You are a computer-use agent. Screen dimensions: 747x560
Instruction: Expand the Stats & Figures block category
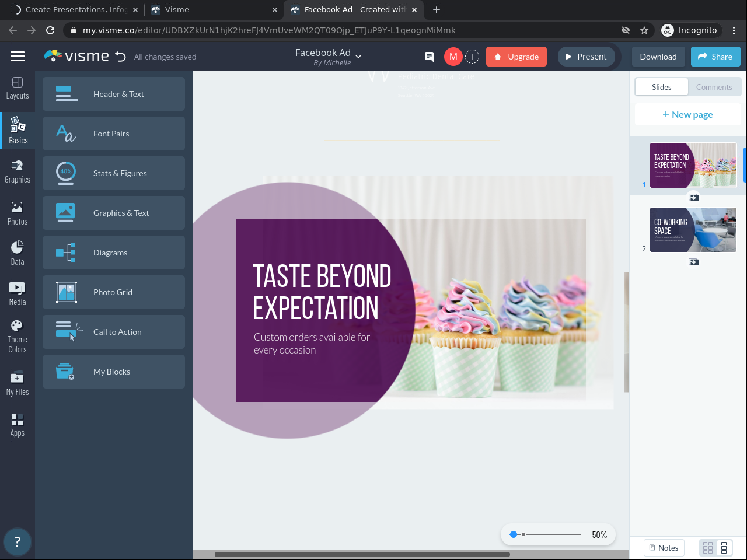click(114, 173)
